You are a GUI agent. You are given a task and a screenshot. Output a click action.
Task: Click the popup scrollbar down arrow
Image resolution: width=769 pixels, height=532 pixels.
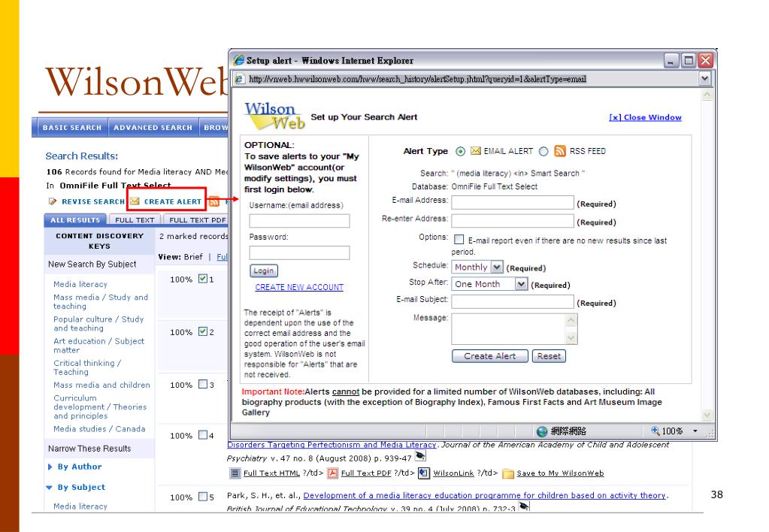coord(707,415)
